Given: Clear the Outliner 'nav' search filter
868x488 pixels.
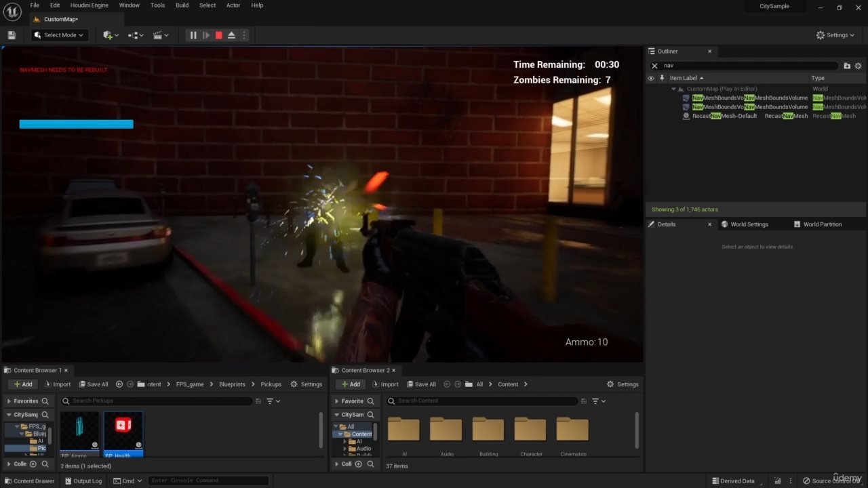Looking at the screenshot, I should [x=654, y=66].
